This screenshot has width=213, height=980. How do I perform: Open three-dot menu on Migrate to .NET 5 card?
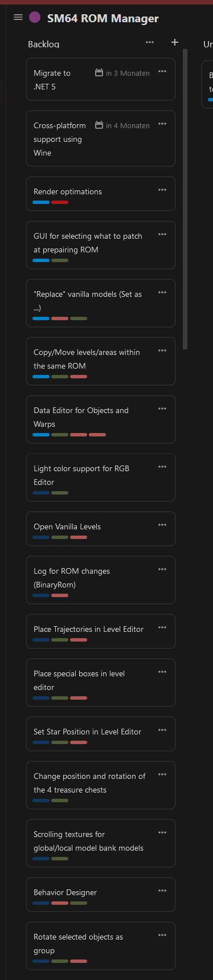(x=162, y=72)
